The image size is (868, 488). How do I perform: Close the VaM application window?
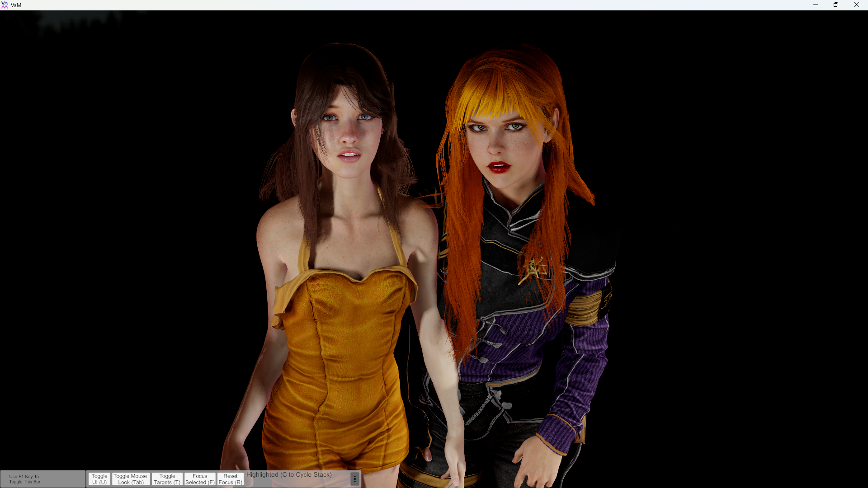(856, 5)
